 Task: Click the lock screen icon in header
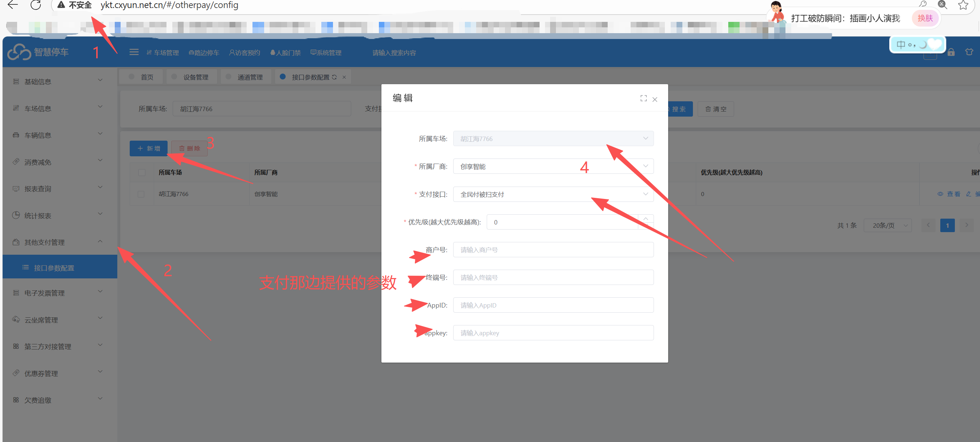point(951,52)
